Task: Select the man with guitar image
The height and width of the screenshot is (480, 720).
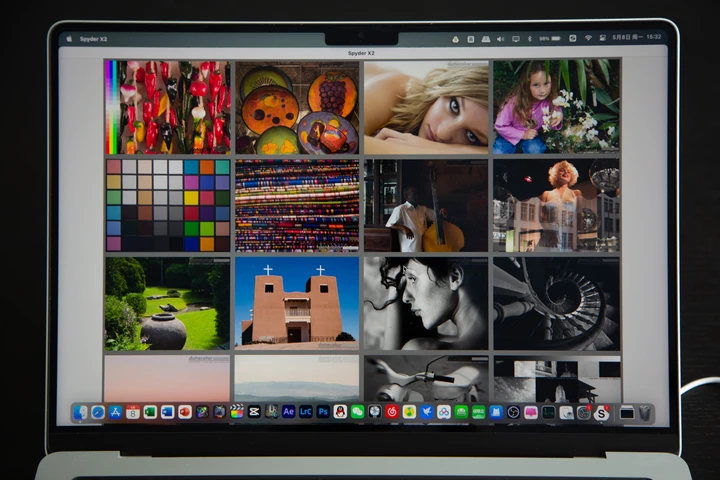Action: pos(426,205)
